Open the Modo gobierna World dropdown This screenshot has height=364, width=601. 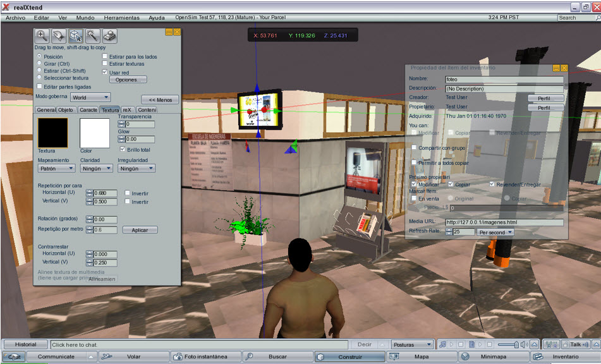tap(90, 97)
